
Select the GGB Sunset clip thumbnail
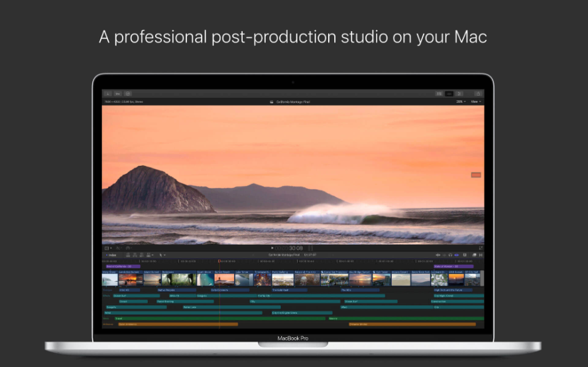click(x=456, y=279)
